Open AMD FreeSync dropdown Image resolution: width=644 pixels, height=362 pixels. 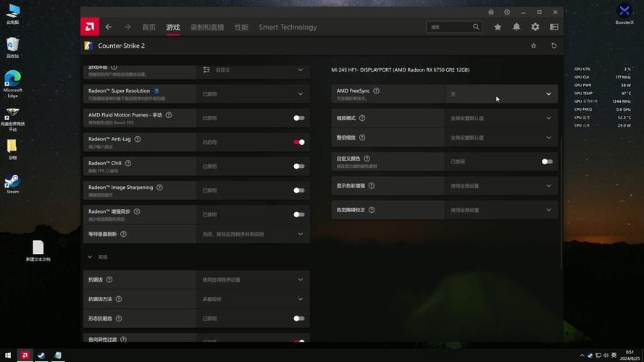tap(501, 94)
